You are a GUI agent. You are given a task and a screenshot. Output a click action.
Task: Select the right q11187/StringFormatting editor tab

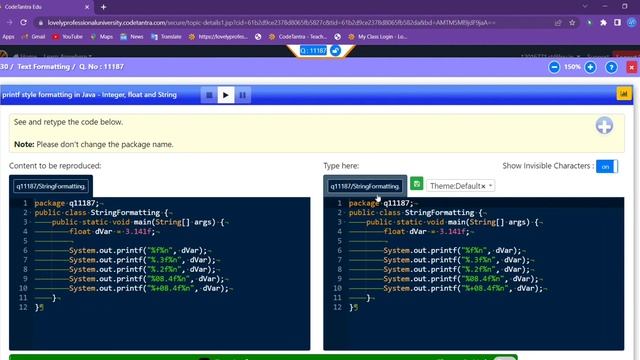coord(365,187)
